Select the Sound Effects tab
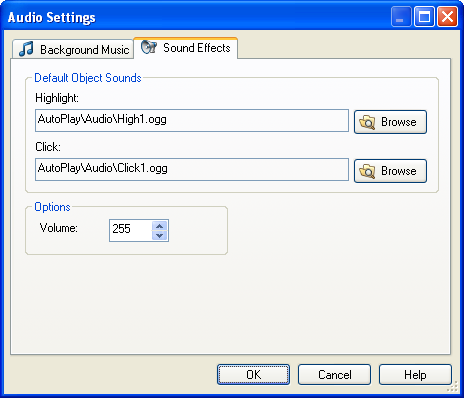 186,48
